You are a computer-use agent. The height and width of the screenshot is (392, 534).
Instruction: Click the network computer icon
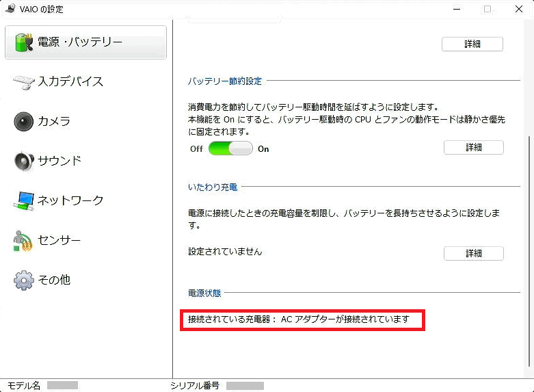(23, 200)
